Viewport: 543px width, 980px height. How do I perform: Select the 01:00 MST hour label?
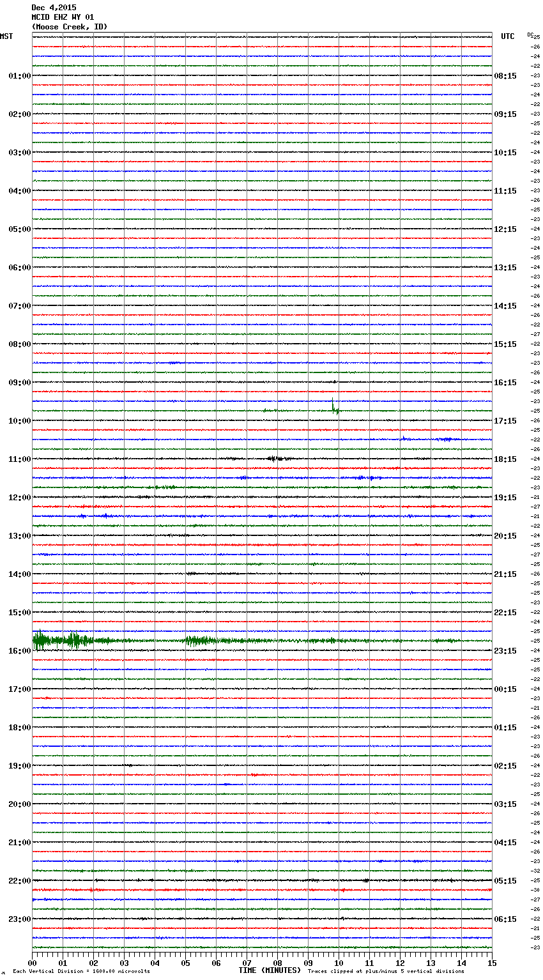coord(20,76)
